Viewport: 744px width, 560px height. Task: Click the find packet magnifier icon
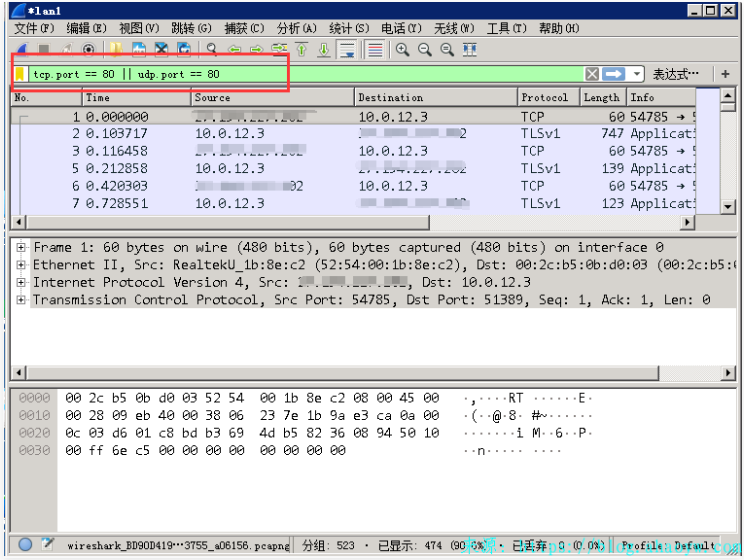[x=211, y=49]
